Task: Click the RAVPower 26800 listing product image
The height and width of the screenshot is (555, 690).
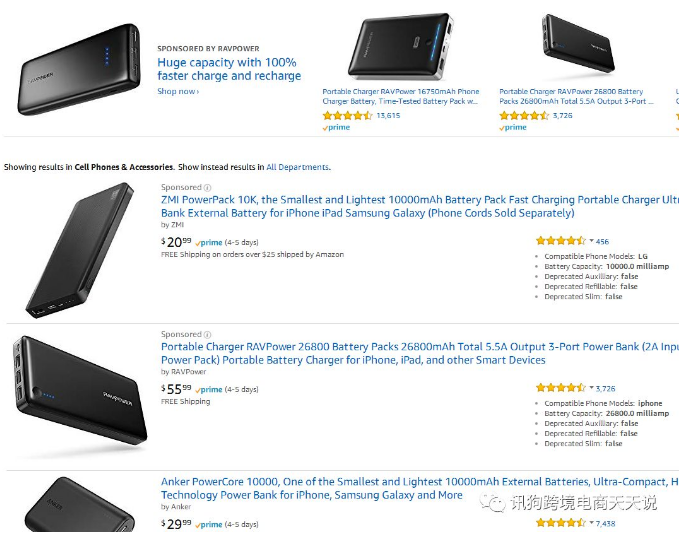Action: click(78, 391)
